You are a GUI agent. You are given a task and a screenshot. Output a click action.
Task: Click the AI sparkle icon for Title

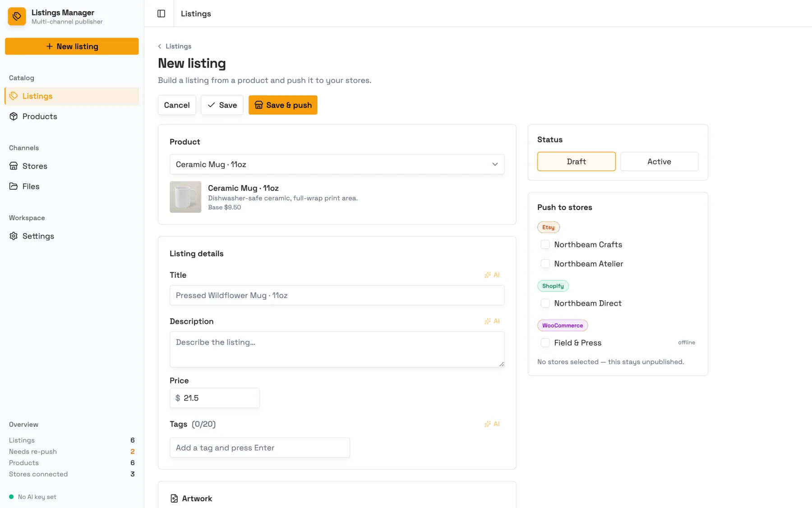488,275
